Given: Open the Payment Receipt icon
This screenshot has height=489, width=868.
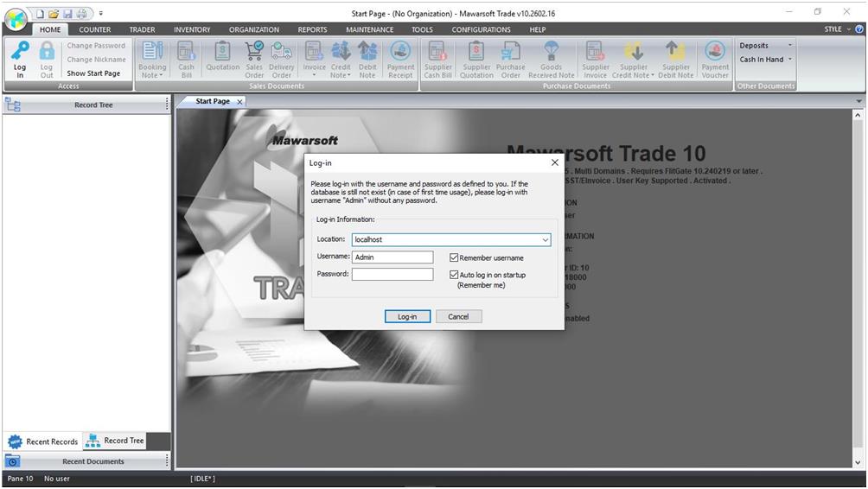Looking at the screenshot, I should pyautogui.click(x=400, y=52).
